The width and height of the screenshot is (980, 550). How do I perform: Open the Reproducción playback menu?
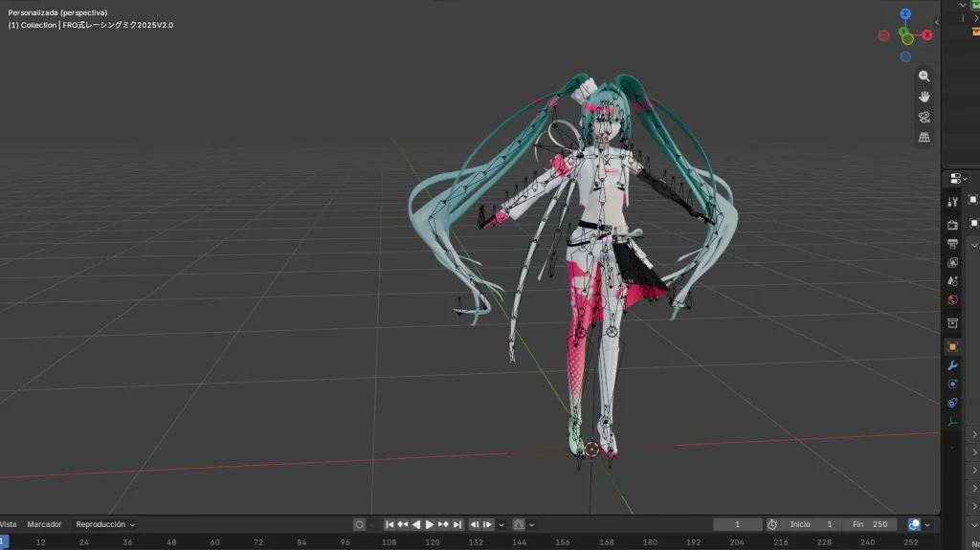[x=105, y=524]
